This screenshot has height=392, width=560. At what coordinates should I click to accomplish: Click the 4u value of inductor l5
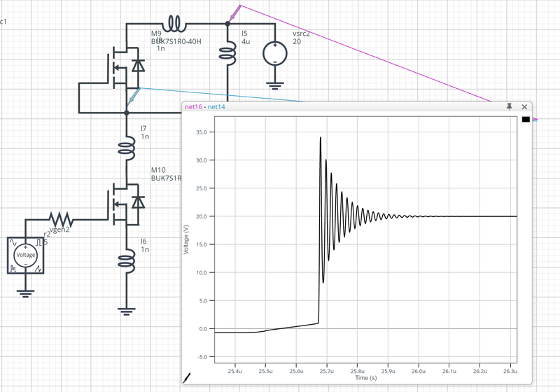[246, 41]
